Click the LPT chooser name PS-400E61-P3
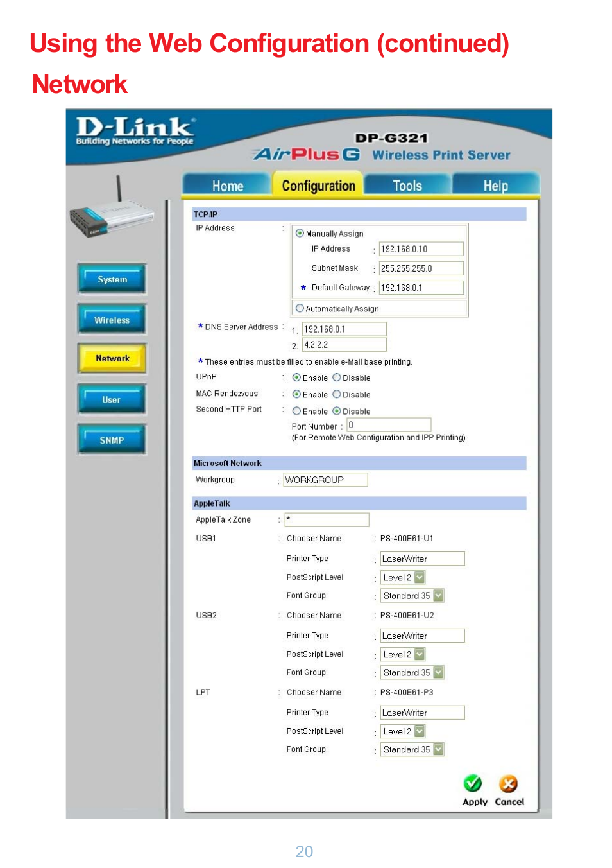Viewport: 612px width, 868px height. 407,693
